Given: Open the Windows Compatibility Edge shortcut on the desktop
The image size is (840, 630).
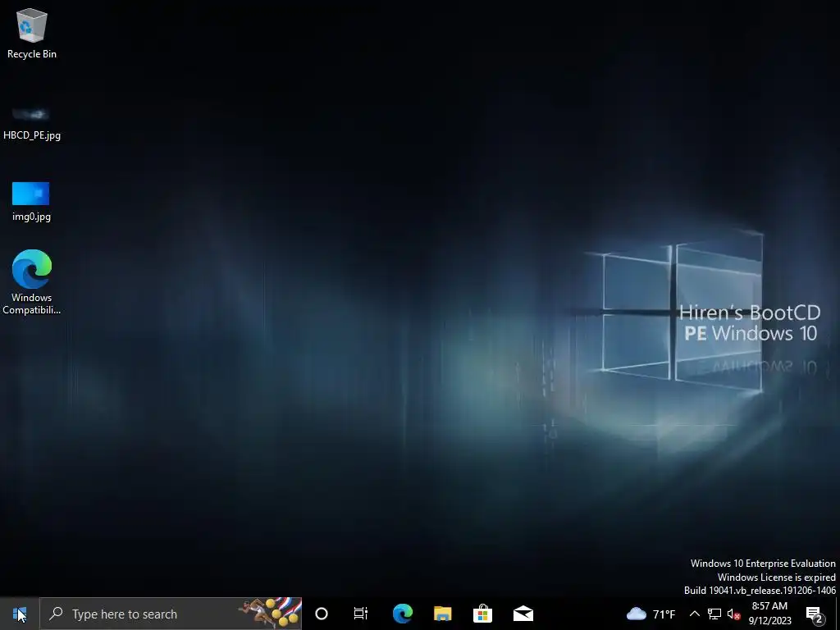Looking at the screenshot, I should click(32, 282).
